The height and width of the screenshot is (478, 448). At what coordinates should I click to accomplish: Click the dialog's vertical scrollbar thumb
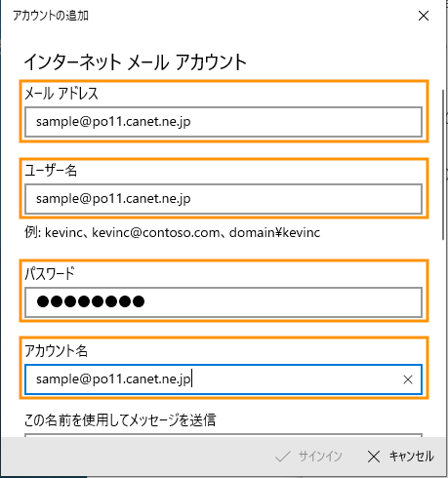(443, 164)
